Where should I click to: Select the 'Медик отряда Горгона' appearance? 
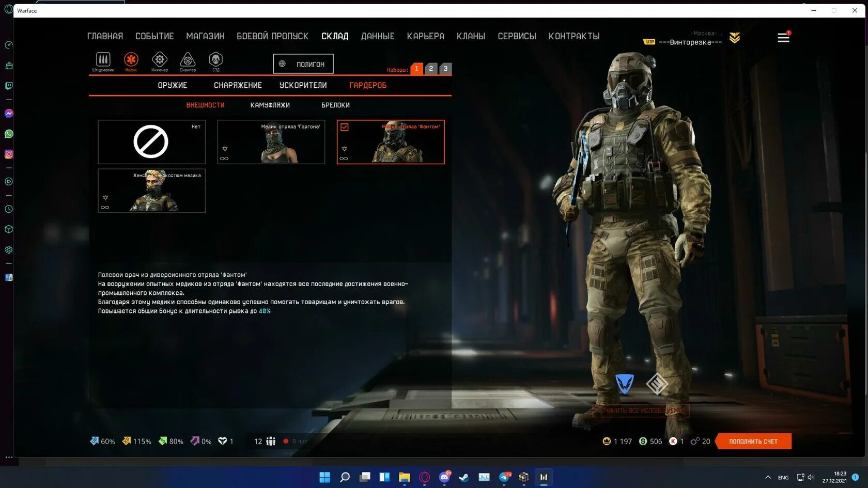click(271, 142)
